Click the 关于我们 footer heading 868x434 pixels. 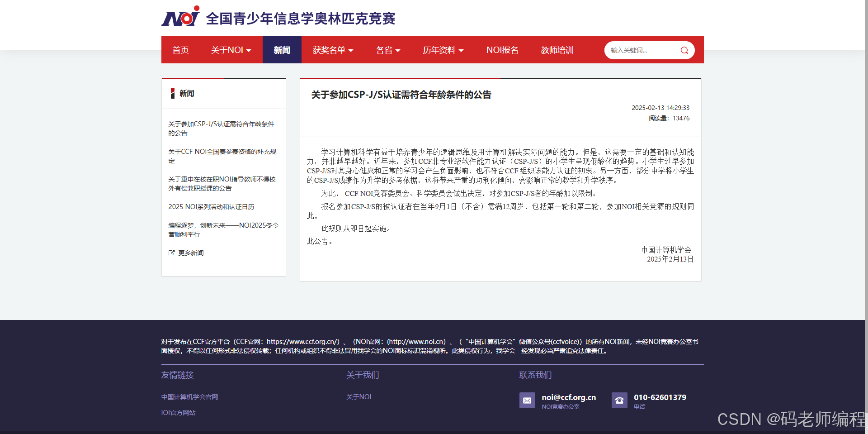tap(363, 375)
